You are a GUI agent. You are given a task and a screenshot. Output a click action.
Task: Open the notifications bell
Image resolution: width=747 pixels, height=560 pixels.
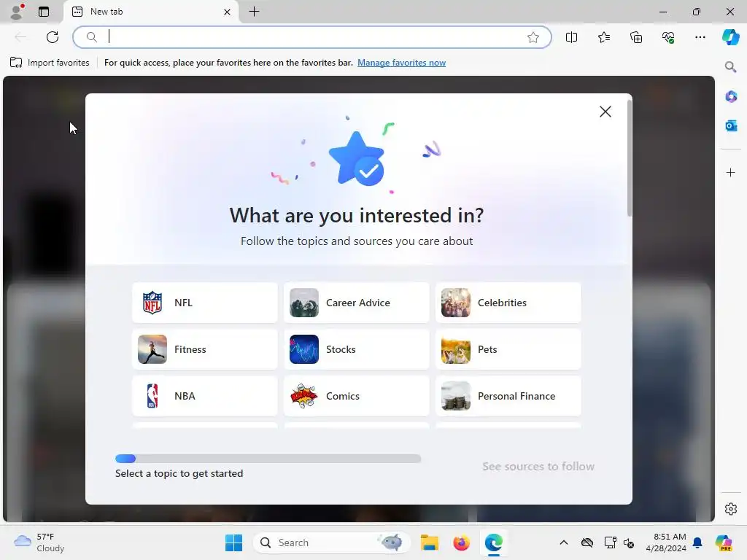[x=697, y=542]
